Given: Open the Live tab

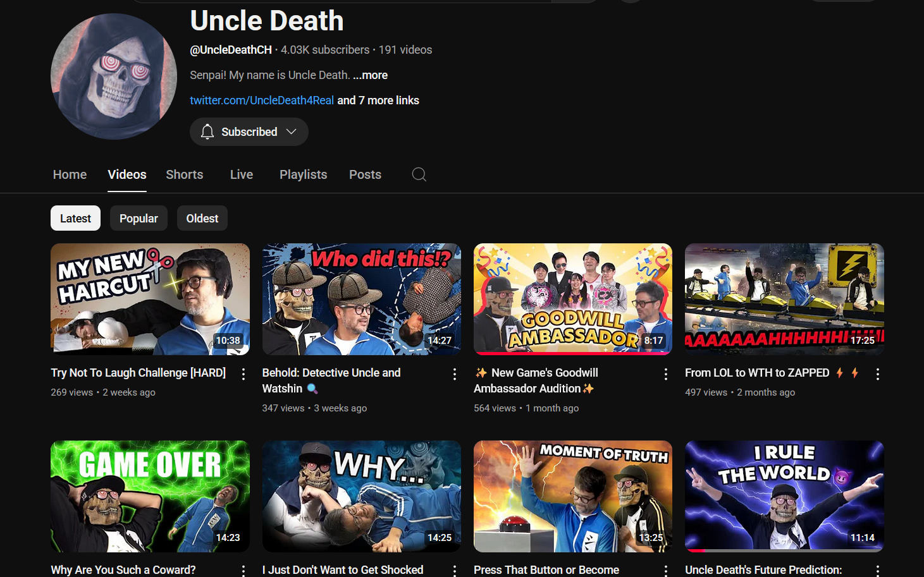Looking at the screenshot, I should pyautogui.click(x=242, y=174).
